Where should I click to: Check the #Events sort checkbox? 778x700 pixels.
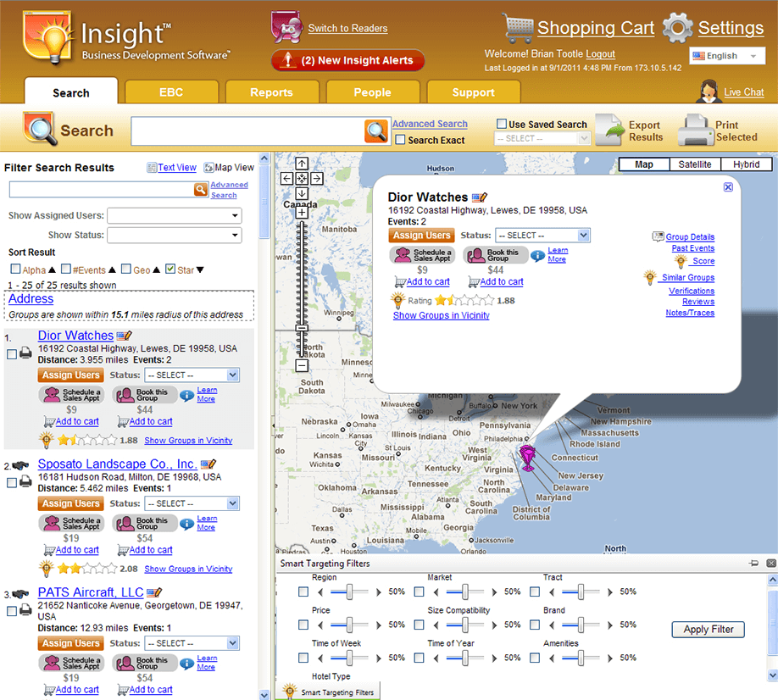coord(66,269)
